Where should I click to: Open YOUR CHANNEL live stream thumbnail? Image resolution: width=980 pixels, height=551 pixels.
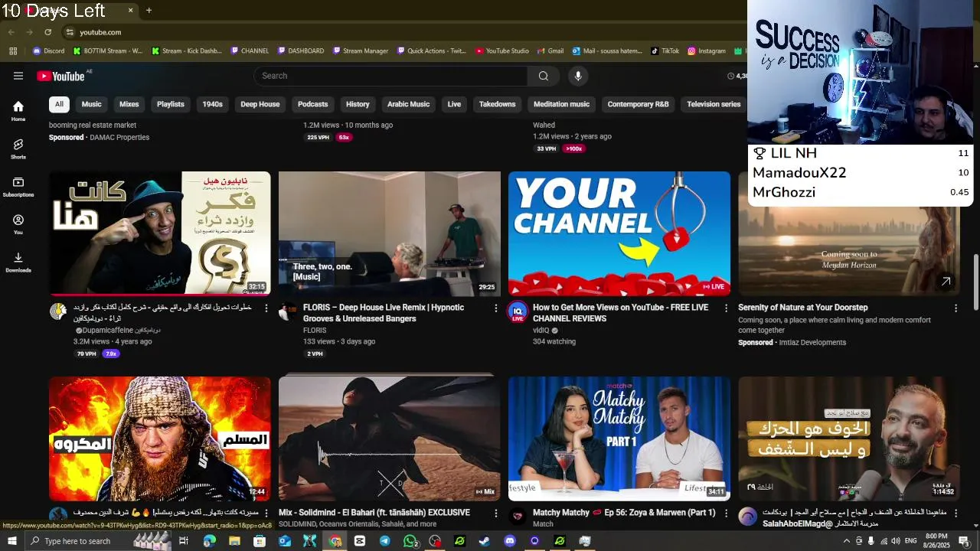tap(619, 233)
